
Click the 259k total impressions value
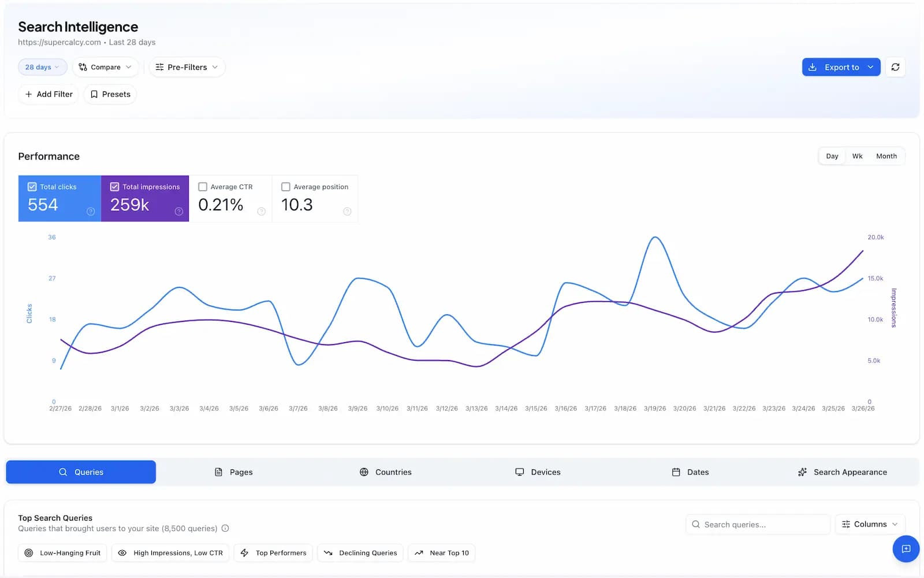pyautogui.click(x=129, y=205)
